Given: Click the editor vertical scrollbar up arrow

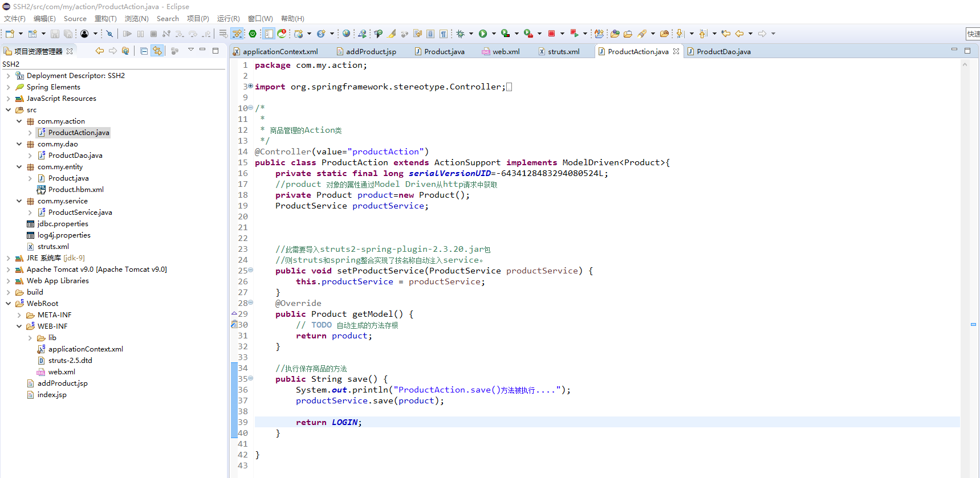Looking at the screenshot, I should (965, 64).
